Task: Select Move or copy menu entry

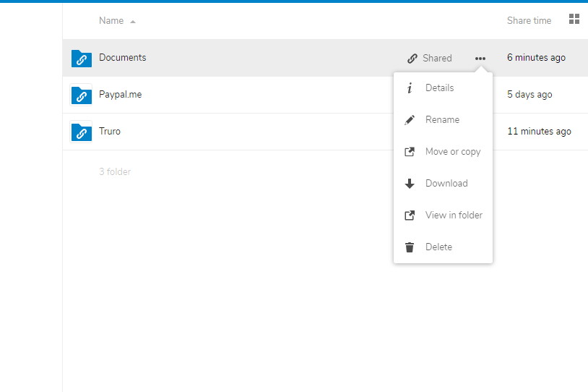Action: tap(443, 152)
